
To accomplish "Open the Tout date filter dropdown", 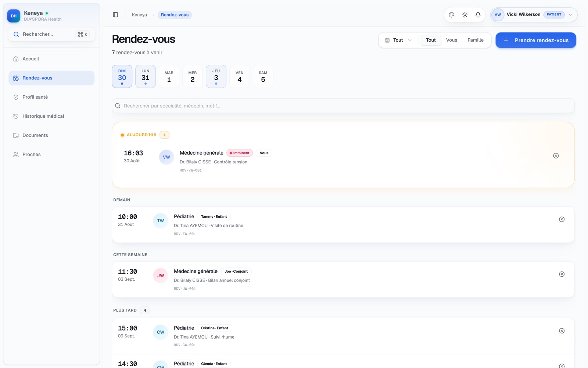I will (x=398, y=40).
